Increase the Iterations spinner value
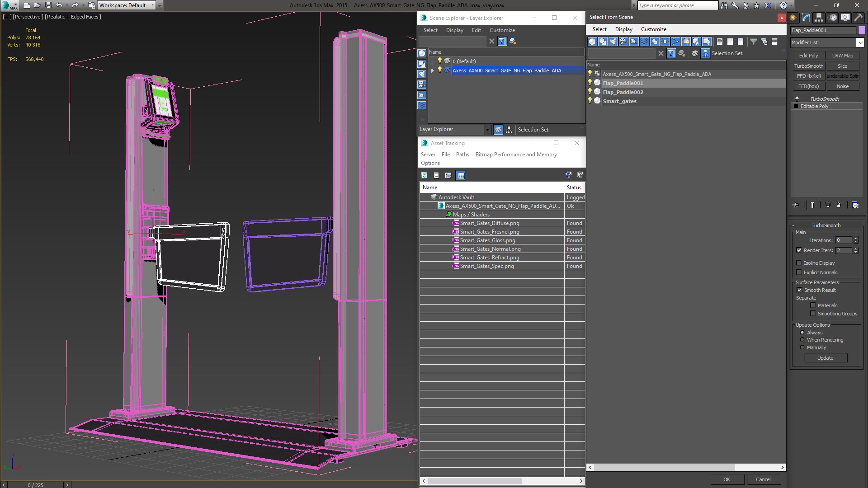The width and height of the screenshot is (868, 488). 855,239
